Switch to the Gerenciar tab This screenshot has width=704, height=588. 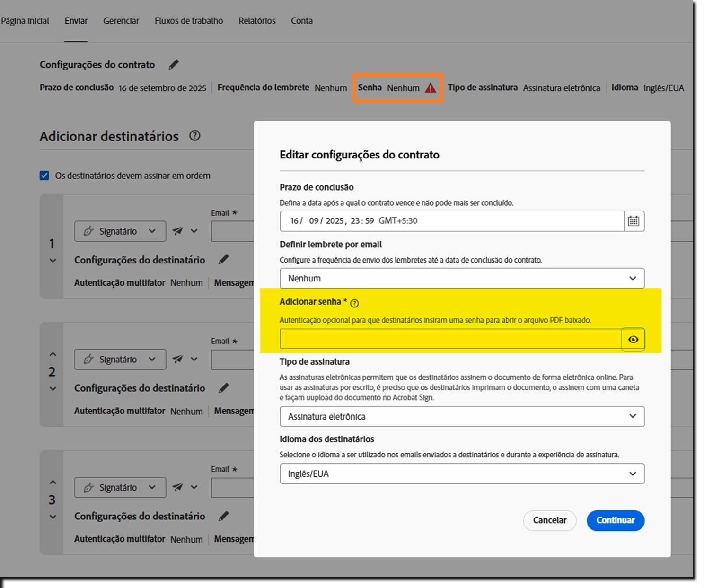(121, 20)
